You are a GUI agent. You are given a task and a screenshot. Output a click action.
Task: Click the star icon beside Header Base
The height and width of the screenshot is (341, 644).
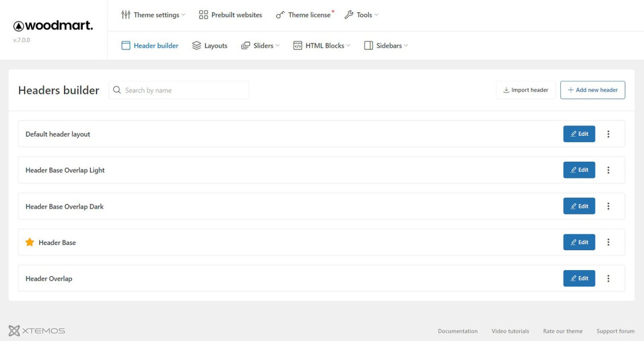click(30, 242)
